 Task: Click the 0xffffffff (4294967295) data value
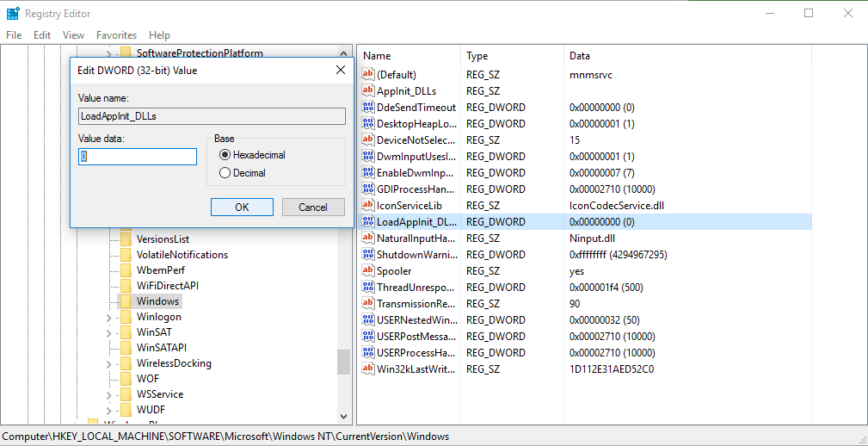618,255
